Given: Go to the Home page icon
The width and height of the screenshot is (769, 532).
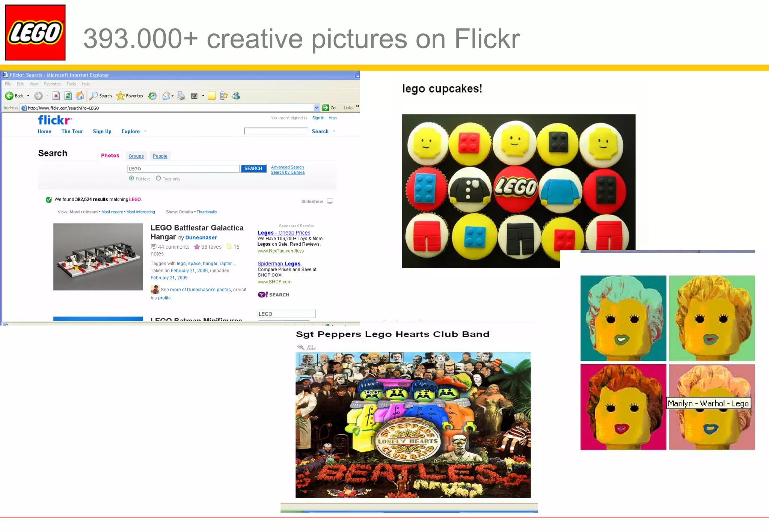Looking at the screenshot, I should coord(80,96).
